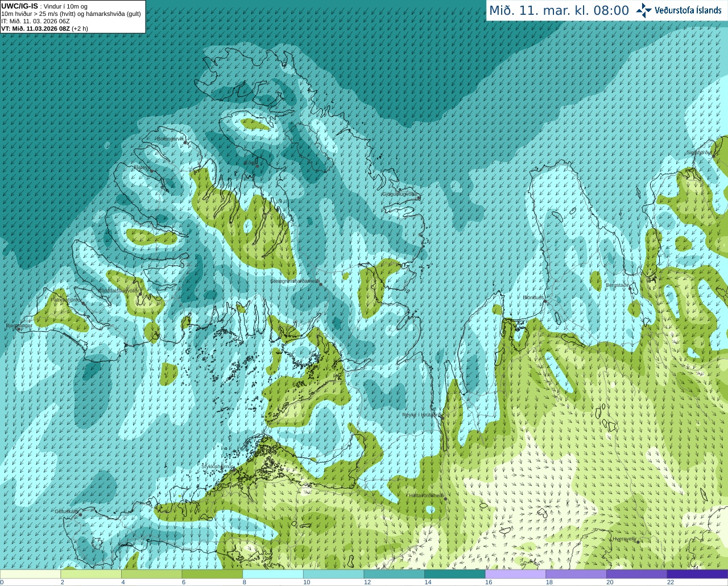728x586 pixels.
Task: Click the IT: Mið. 11. 03. 2026 06Z line
Action: 35,21
